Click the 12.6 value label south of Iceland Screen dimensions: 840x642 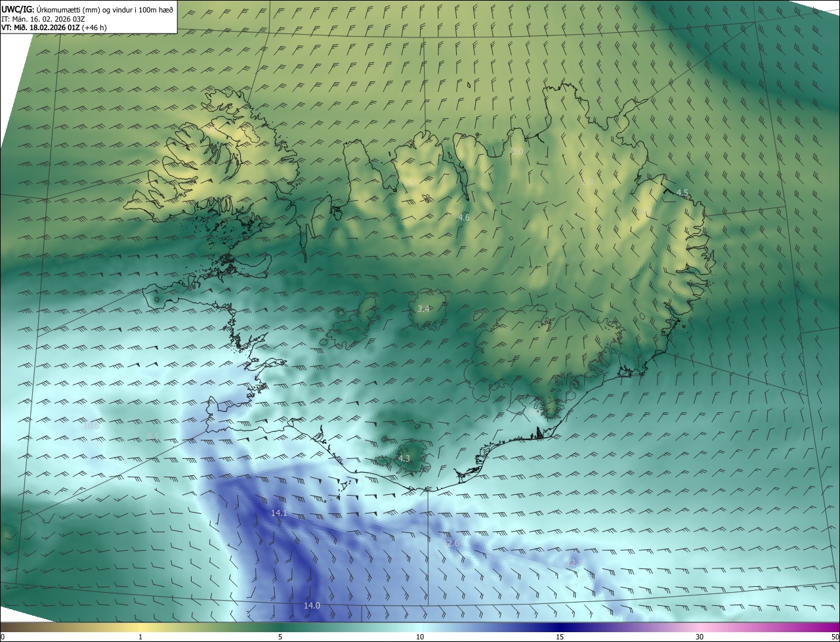(451, 544)
